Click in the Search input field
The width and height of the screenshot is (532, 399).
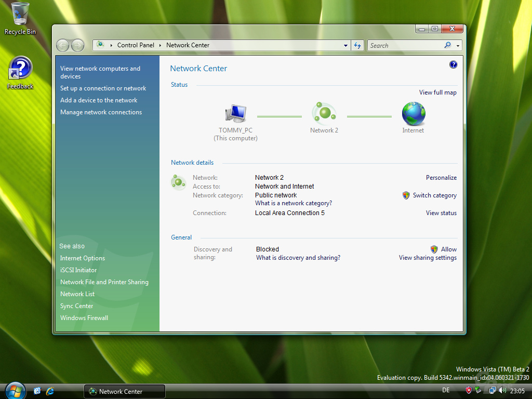[x=405, y=46]
